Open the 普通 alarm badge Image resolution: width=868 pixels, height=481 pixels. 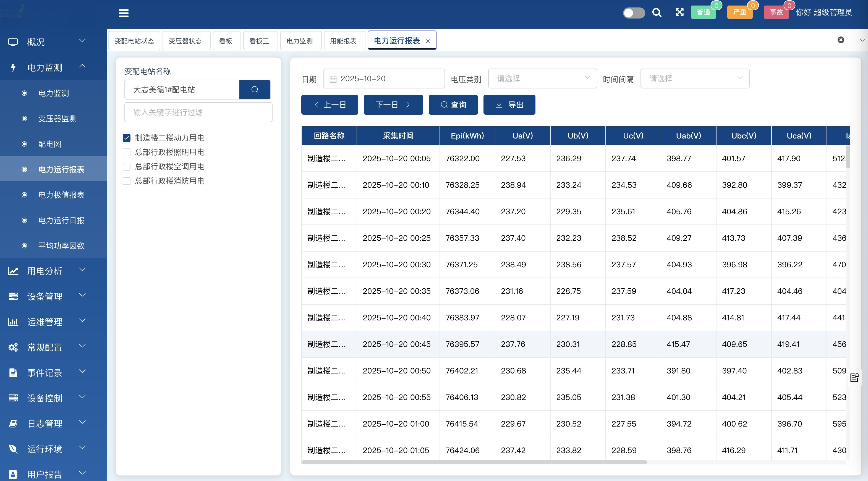click(x=703, y=12)
